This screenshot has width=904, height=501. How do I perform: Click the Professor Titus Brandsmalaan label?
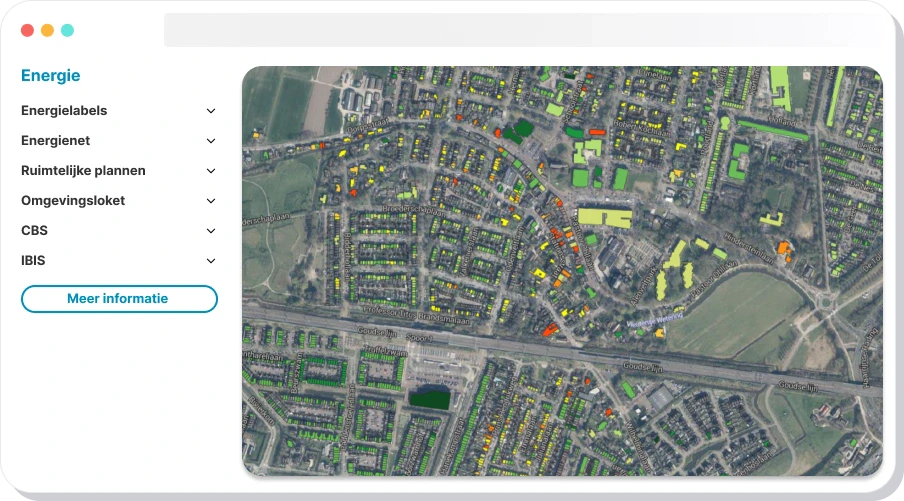(416, 315)
